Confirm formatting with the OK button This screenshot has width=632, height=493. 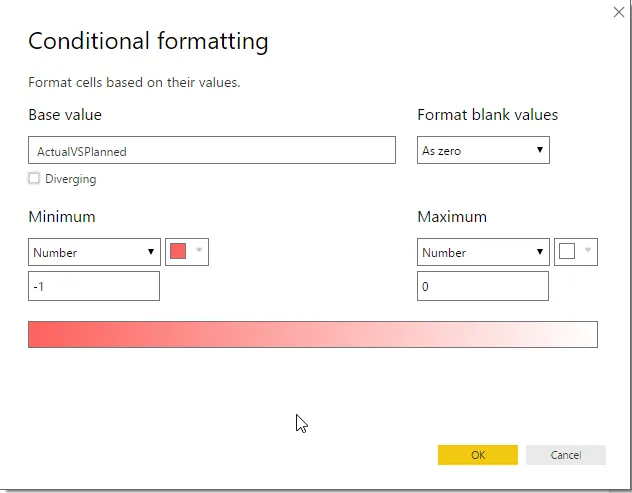478,455
